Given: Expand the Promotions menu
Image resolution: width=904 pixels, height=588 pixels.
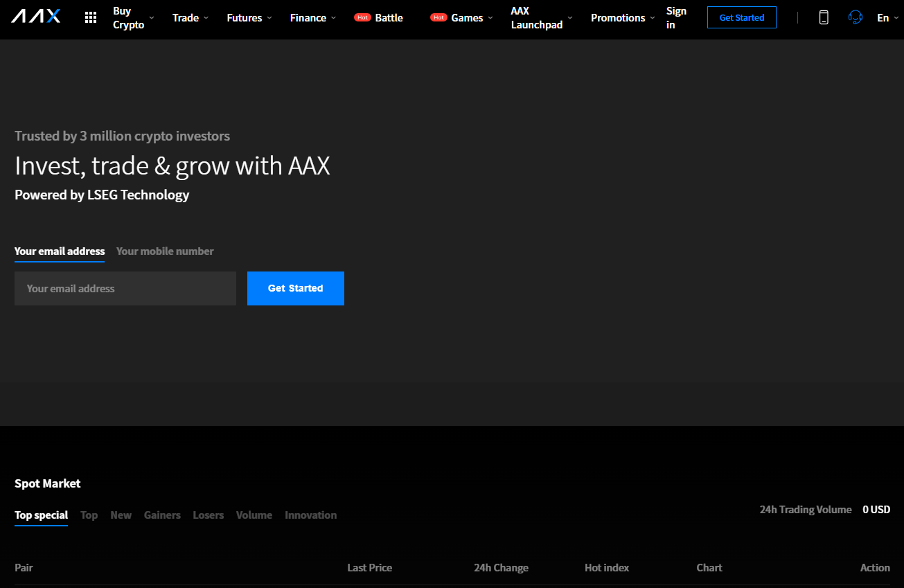Looking at the screenshot, I should click(x=623, y=18).
